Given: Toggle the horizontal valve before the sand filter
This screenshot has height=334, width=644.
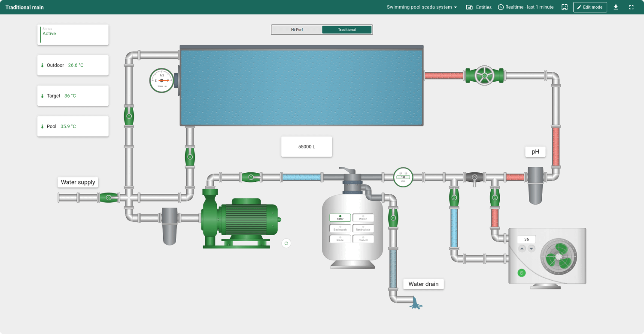Looking at the screenshot, I should [x=251, y=177].
